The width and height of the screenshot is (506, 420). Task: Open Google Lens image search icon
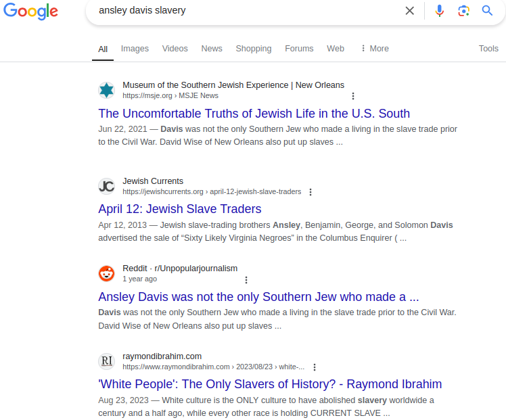coord(464,11)
